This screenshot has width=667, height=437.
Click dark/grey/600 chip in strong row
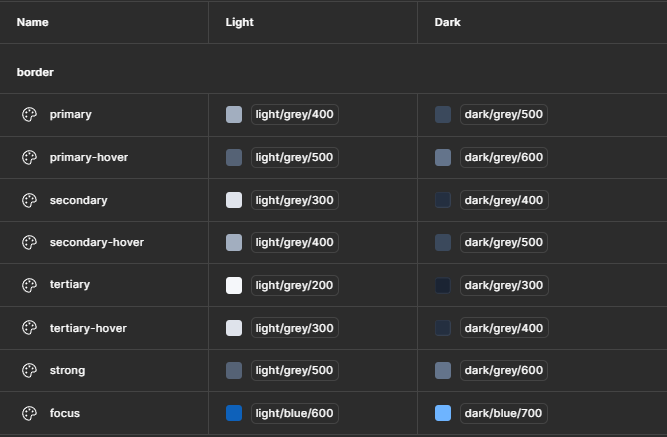(504, 370)
